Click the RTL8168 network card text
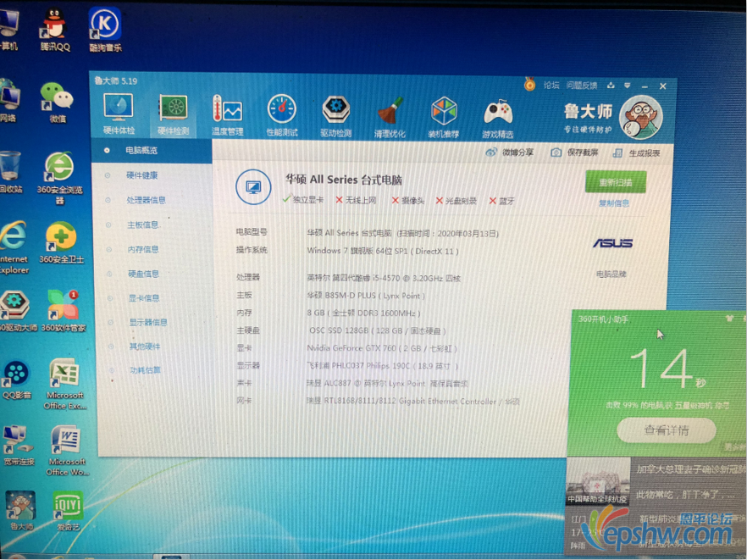Screen dimensions: 747x560 (413, 402)
